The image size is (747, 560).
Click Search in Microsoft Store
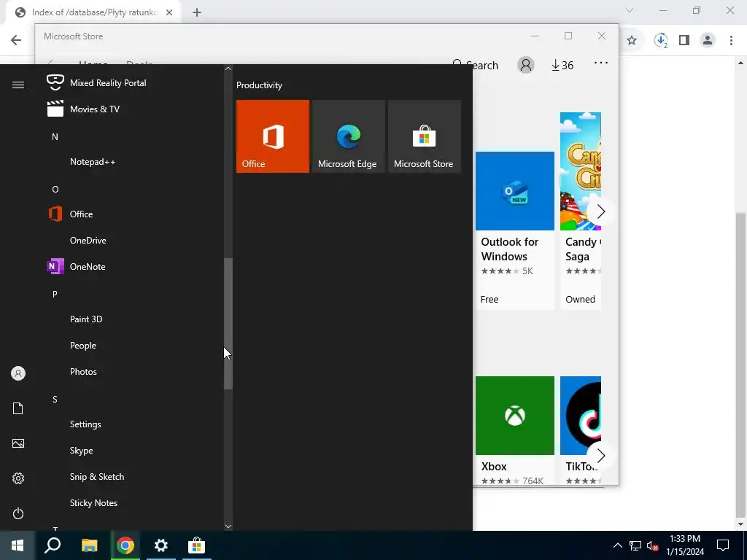pos(475,65)
